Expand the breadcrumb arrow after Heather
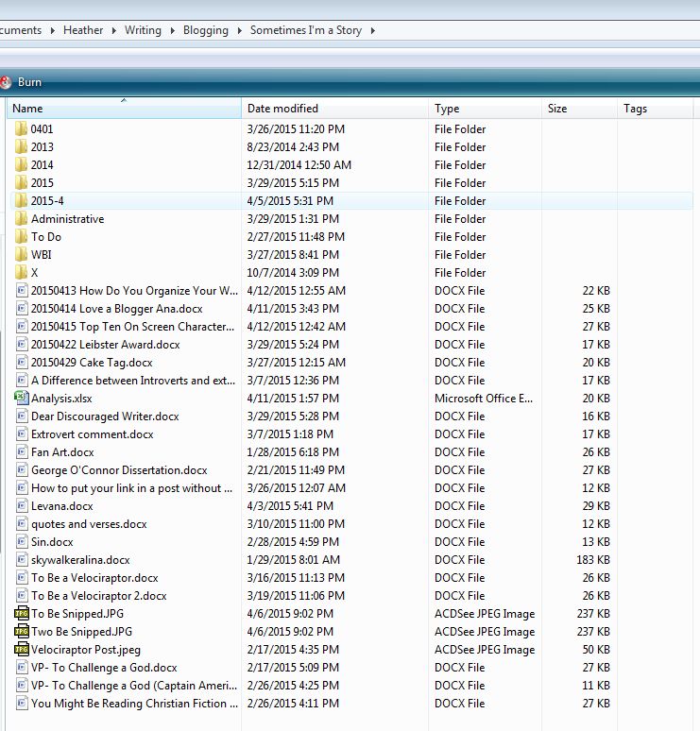This screenshot has width=700, height=731. [113, 31]
